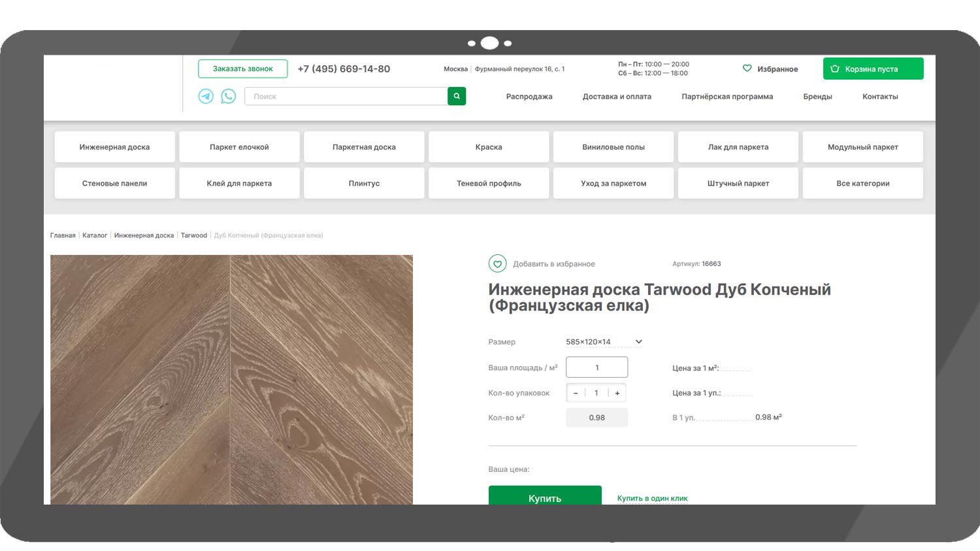The image size is (980, 551).
Task: Decrease package quantity with minus button
Action: [576, 393]
